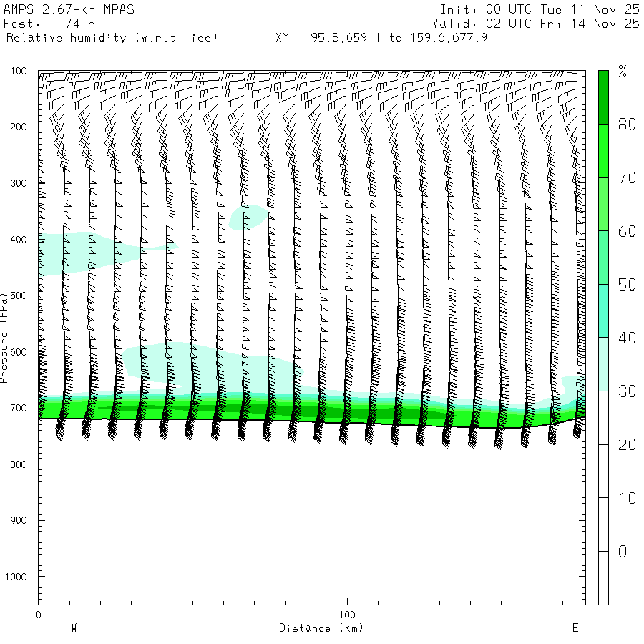Click the 500 hPa pressure axis label

point(19,296)
